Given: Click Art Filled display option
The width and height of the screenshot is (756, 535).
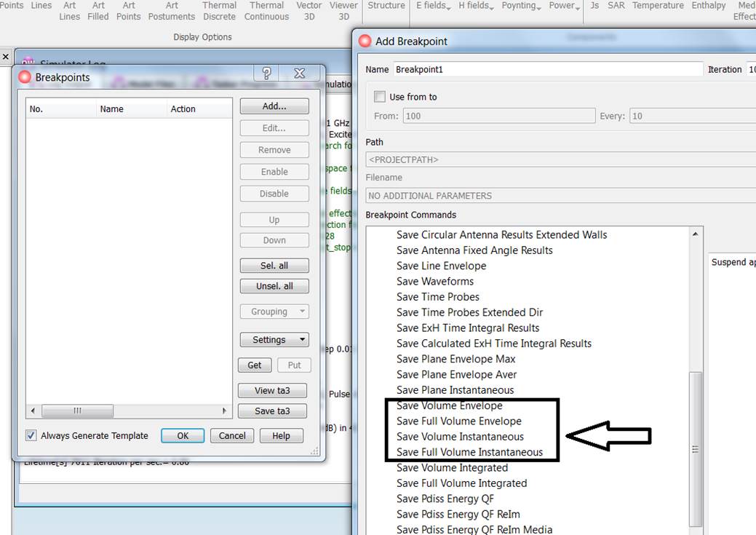Looking at the screenshot, I should (98, 11).
